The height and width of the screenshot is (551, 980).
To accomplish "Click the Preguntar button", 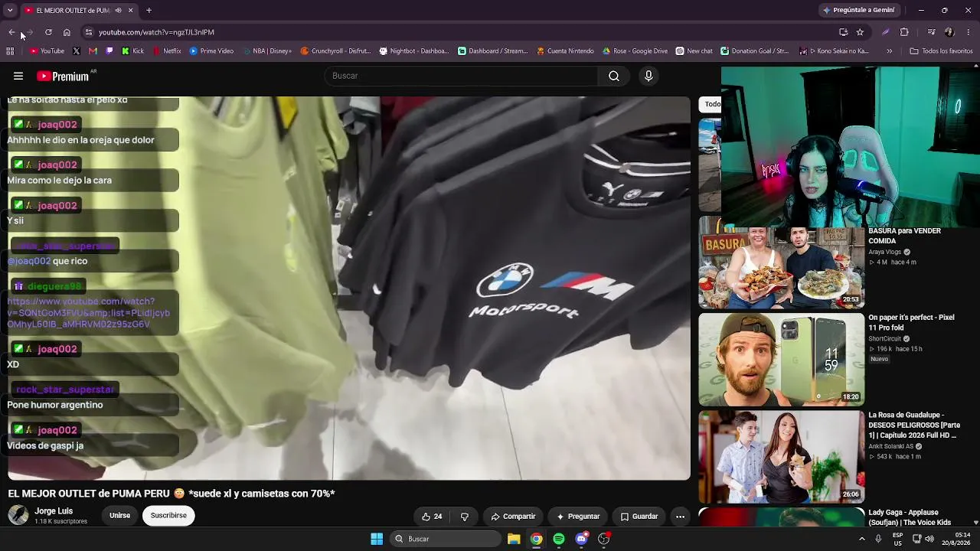I will click(x=578, y=517).
